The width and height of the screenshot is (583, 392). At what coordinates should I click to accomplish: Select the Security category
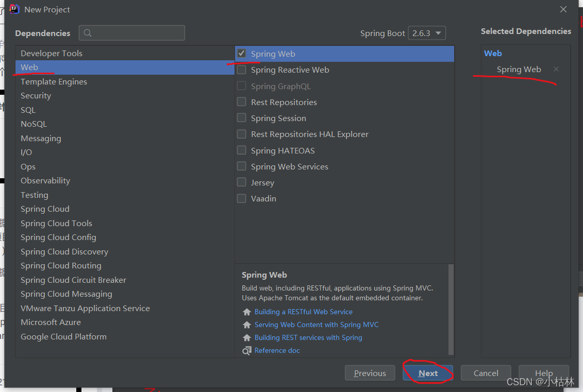click(x=125, y=95)
